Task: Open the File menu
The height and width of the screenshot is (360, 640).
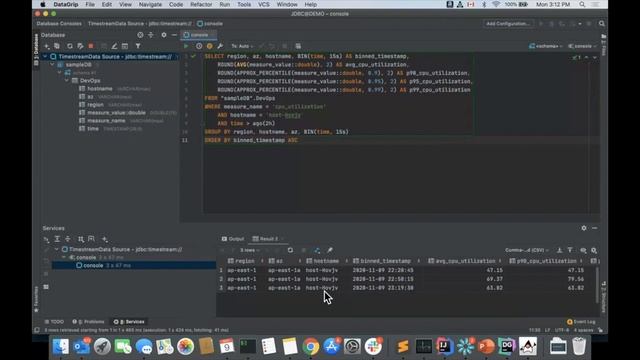Action: click(x=90, y=4)
